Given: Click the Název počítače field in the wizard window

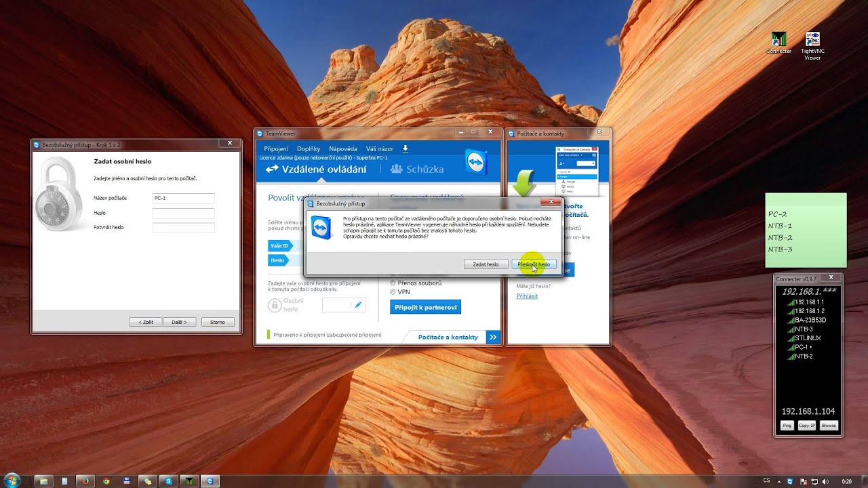Looking at the screenshot, I should click(x=184, y=199).
